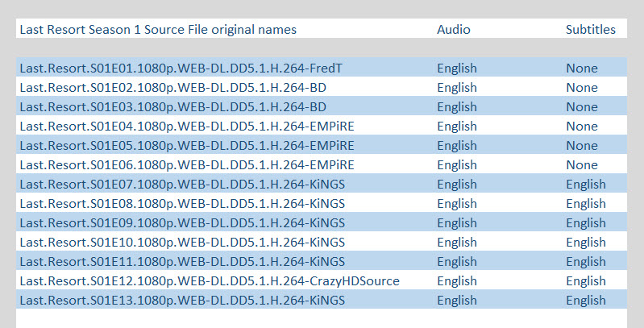The width and height of the screenshot is (644, 328).
Task: Click the Audio cell for S01E10
Action: click(457, 243)
